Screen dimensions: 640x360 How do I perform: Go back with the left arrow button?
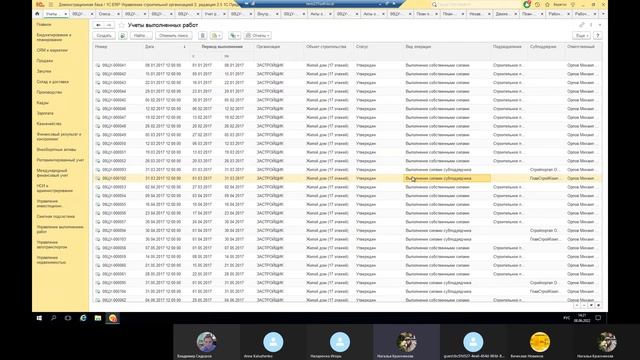[98, 25]
